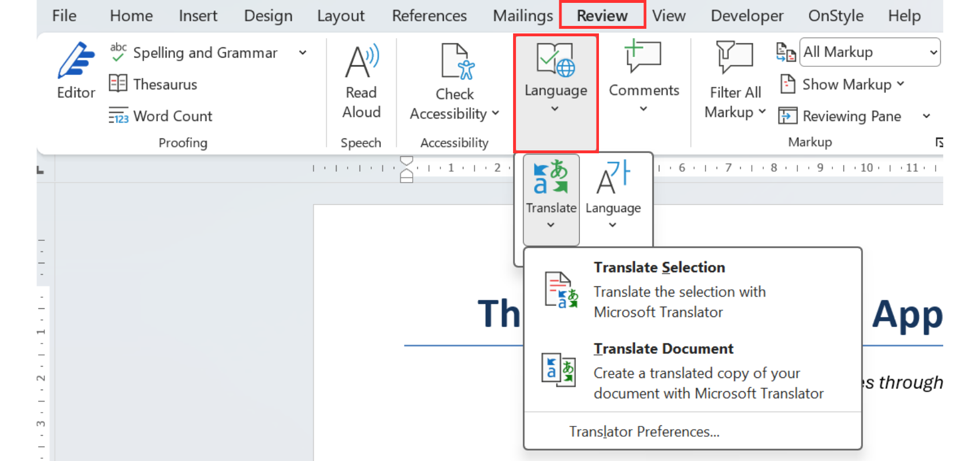Expand Show Markup dropdown chevron
Image resolution: width=980 pixels, height=461 pixels.
[900, 84]
